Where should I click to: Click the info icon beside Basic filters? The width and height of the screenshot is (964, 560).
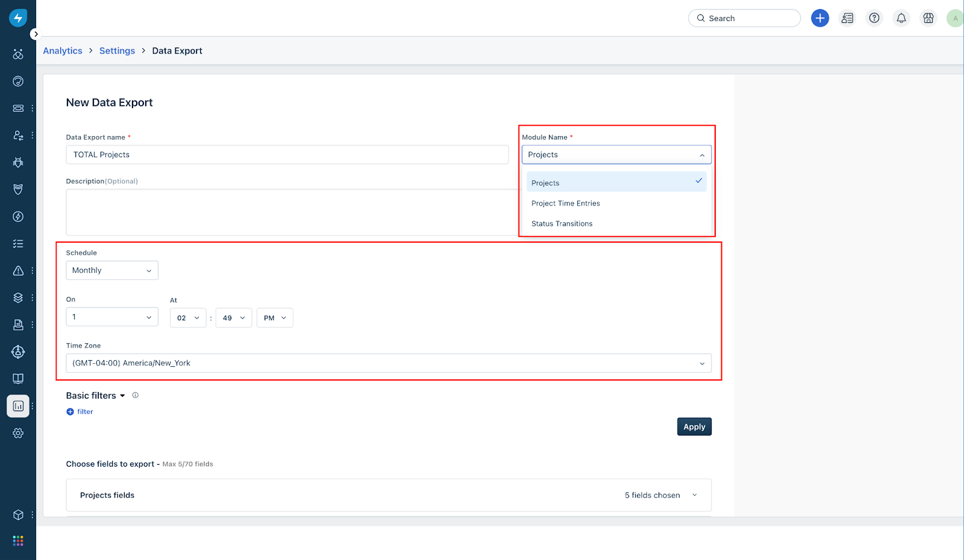pyautogui.click(x=136, y=395)
